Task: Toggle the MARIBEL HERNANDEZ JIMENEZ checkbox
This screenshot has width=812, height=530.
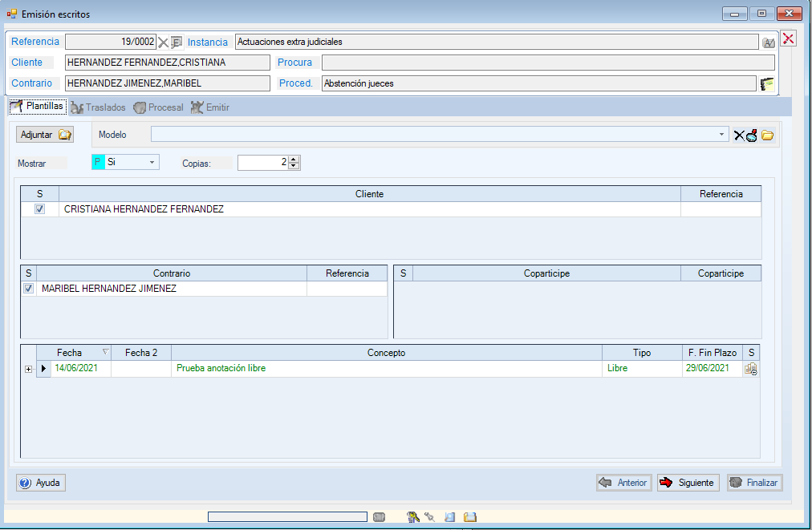Action: pos(29,289)
